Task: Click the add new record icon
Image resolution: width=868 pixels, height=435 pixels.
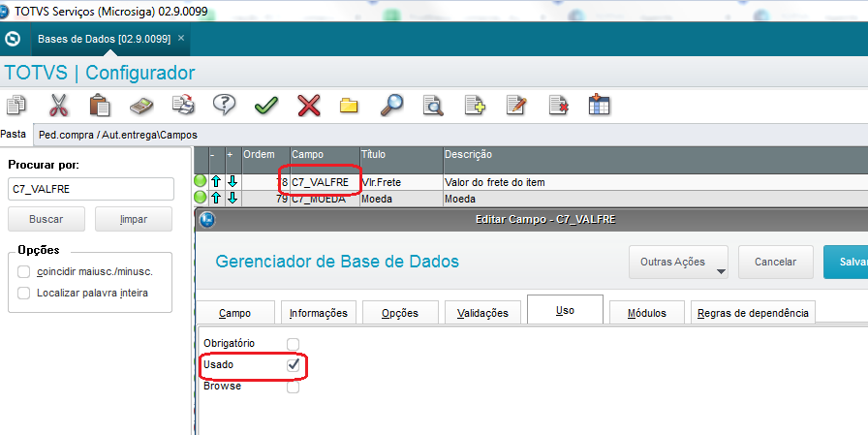Action: click(x=475, y=106)
